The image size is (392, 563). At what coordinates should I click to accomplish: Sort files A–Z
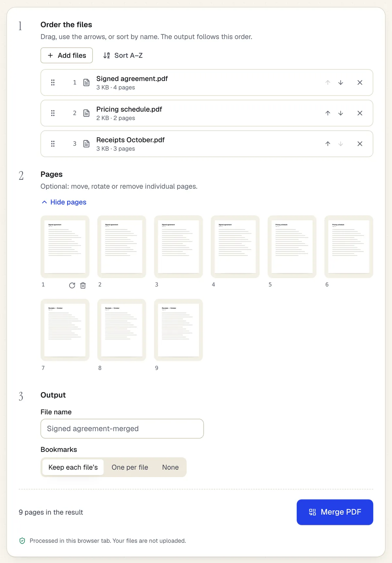click(x=123, y=56)
